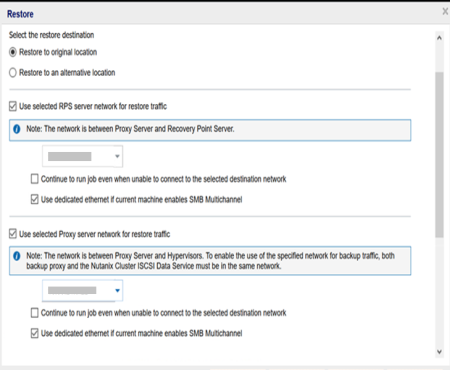Click the Proxy network combo box field
Screen dimensions: 450x370
tap(82, 290)
